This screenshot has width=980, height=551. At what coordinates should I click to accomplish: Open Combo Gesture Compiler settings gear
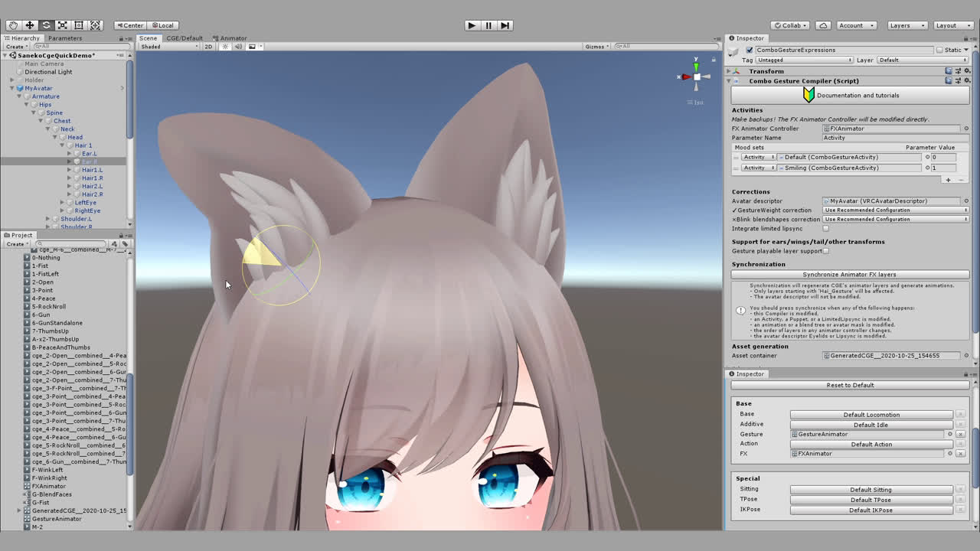[x=966, y=80]
